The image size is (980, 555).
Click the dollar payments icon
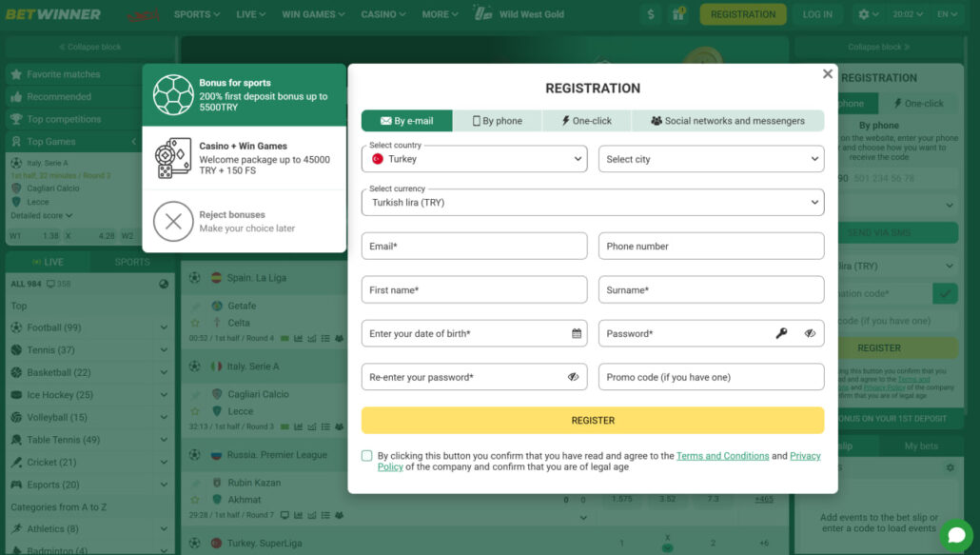click(x=651, y=13)
